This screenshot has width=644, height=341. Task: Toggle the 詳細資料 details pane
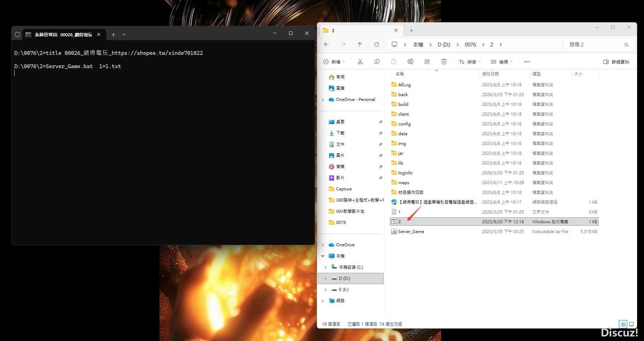point(616,62)
